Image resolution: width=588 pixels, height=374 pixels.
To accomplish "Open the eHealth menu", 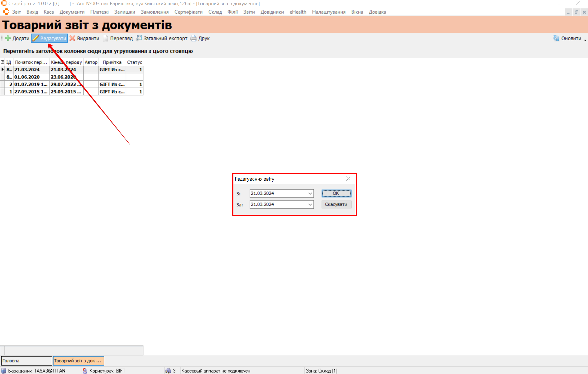I will pos(298,12).
